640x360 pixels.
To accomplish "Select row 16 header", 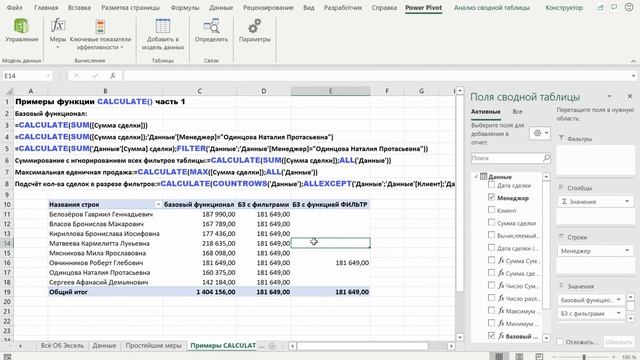I will (x=7, y=262).
